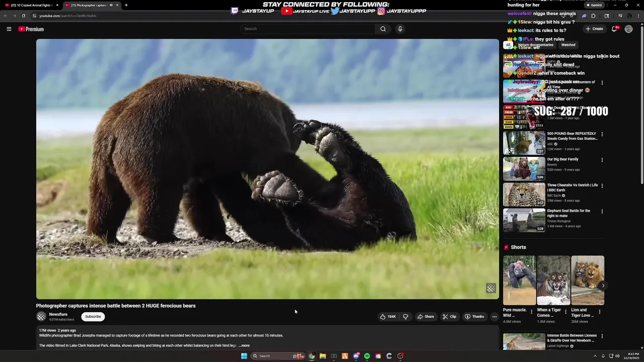
Task: Click the search magnifier button
Action: pyautogui.click(x=383, y=29)
